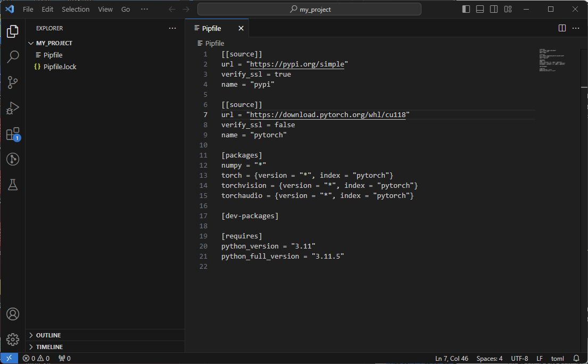This screenshot has width=588, height=364.
Task: Click the 'numpy = "*"' line
Action: point(244,166)
